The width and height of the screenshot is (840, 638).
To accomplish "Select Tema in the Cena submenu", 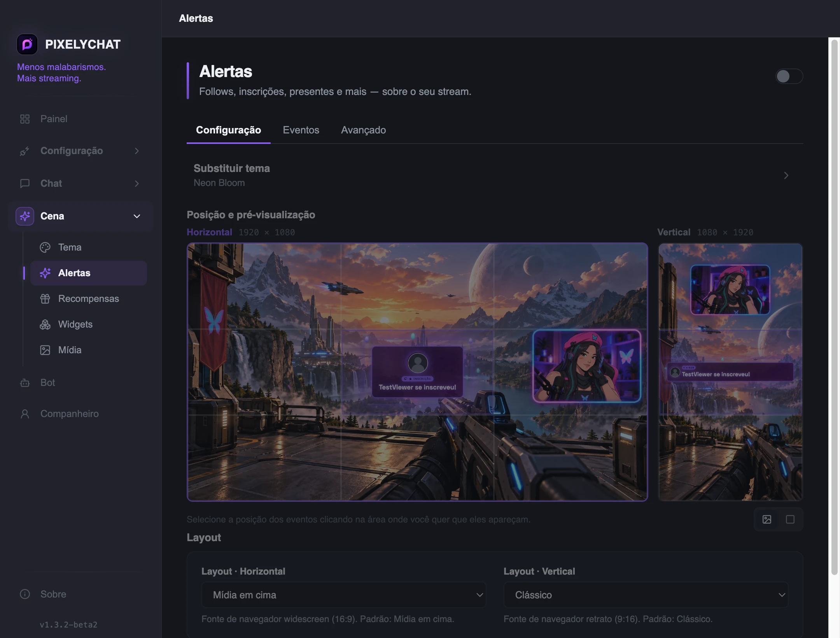I will coord(89,247).
